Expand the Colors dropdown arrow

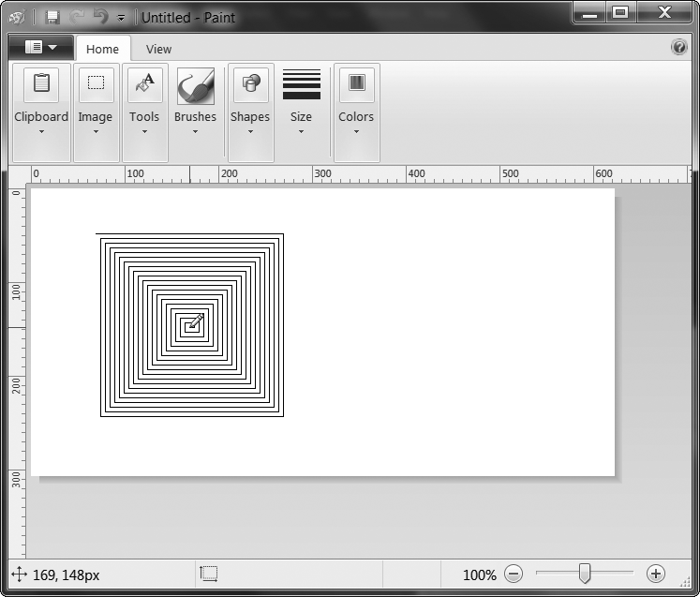tap(356, 132)
